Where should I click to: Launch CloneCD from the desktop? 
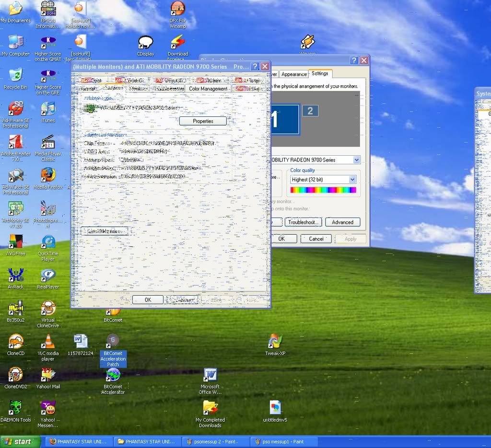[x=15, y=345]
